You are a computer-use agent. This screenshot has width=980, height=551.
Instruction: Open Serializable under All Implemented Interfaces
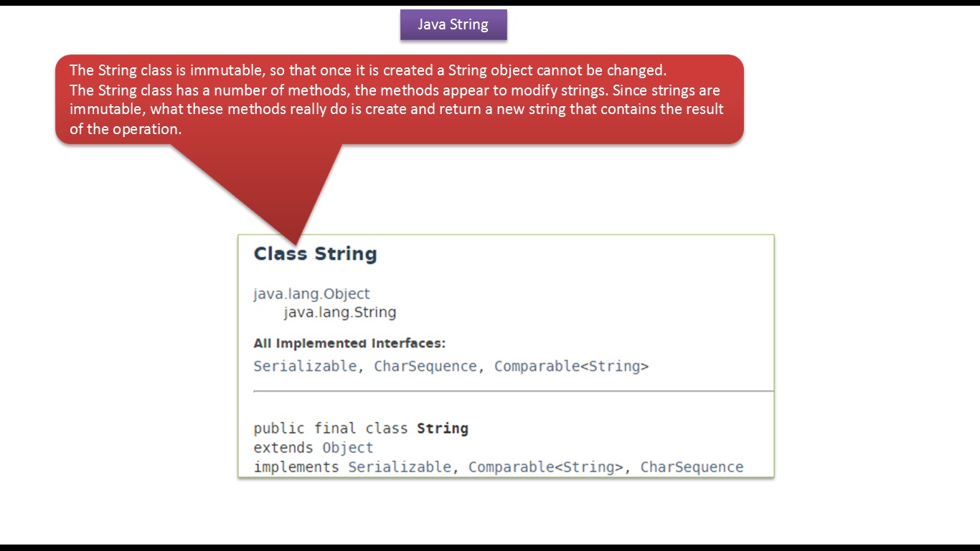(305, 366)
